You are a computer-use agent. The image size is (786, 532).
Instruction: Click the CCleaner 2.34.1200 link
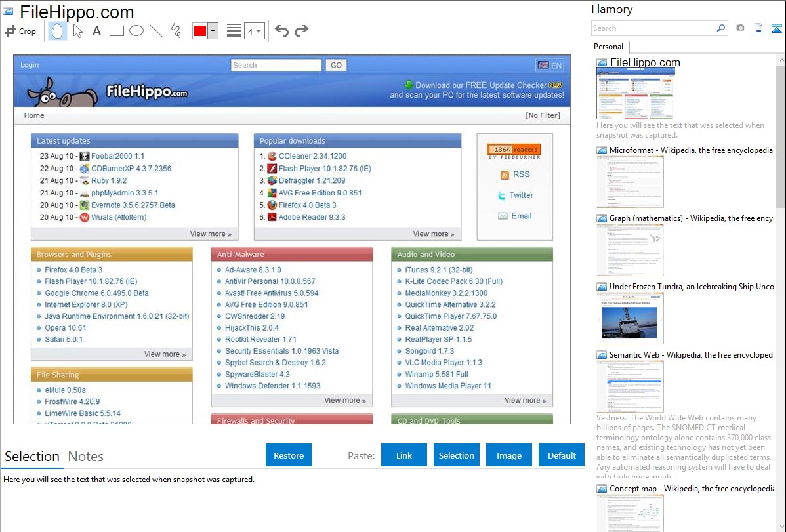pos(313,156)
